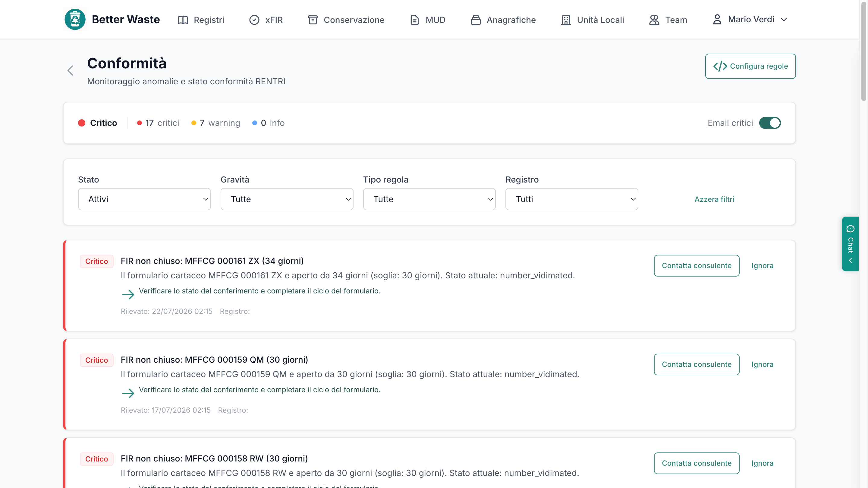868x488 pixels.
Task: Go back using the left arrow by Conformità
Action: [x=70, y=70]
